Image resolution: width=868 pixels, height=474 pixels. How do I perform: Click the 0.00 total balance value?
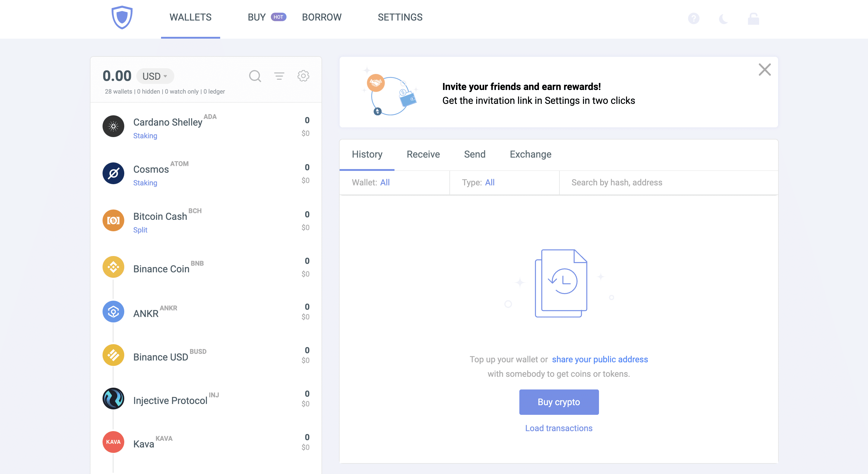click(x=117, y=76)
